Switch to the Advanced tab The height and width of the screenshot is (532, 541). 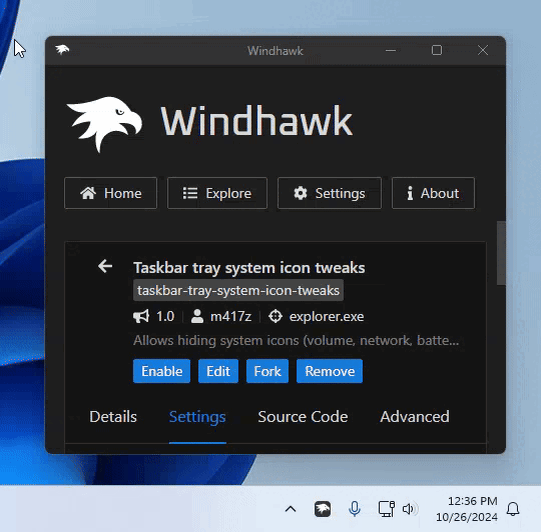click(414, 417)
